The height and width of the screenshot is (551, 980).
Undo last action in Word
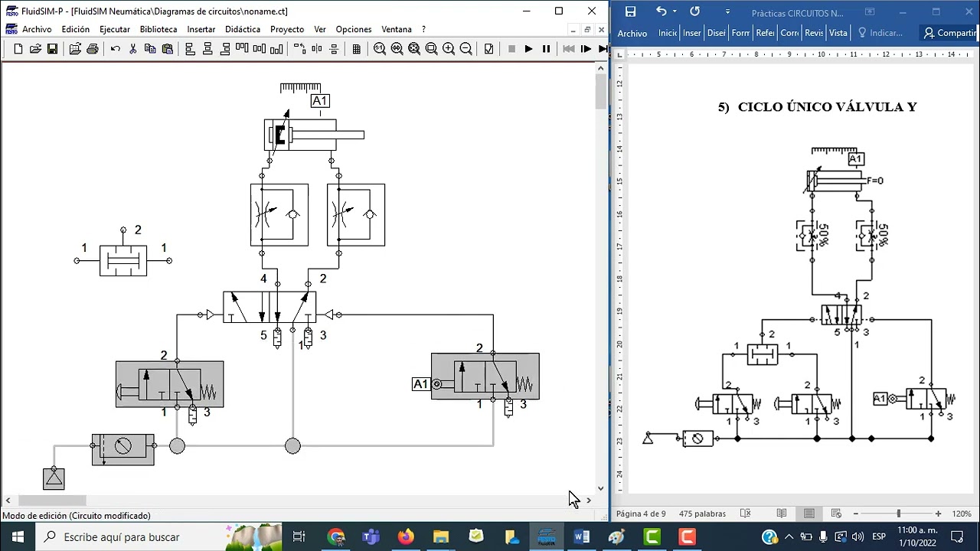pos(661,11)
